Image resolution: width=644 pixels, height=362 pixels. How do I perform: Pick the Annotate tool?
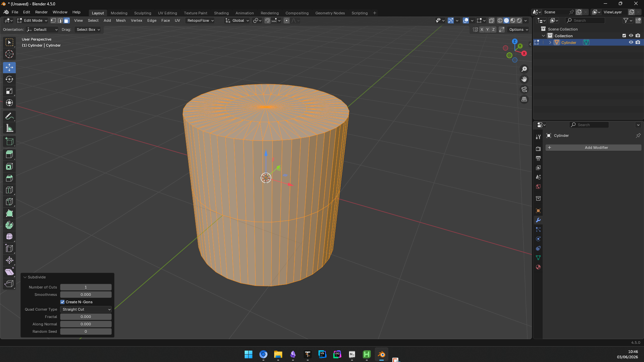tap(9, 116)
